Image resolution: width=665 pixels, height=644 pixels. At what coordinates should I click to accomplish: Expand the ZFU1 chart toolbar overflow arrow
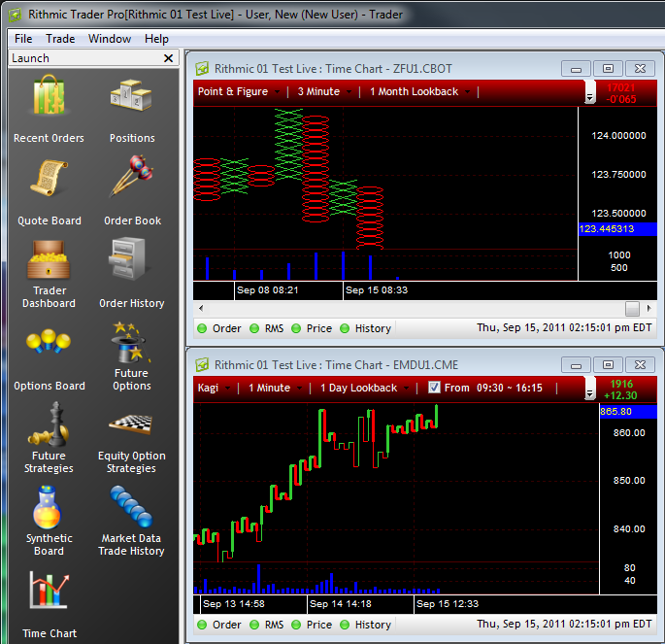tap(589, 98)
